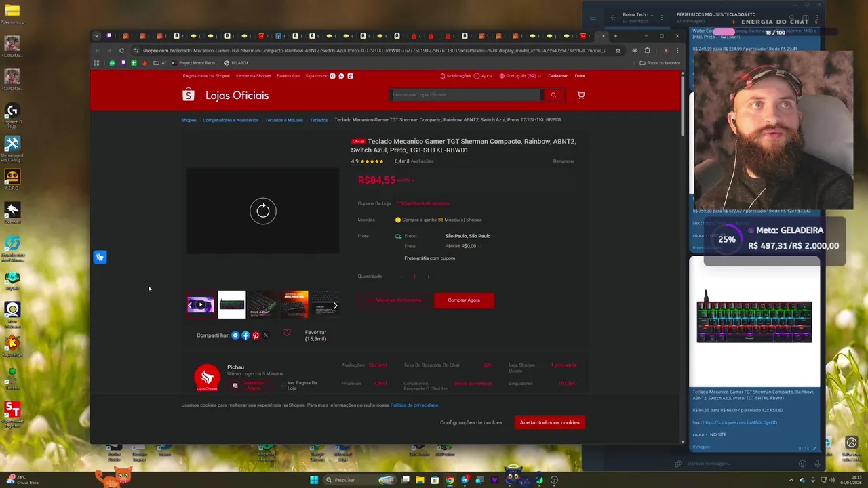Open the keyboard image in Telegram chat

(x=755, y=321)
